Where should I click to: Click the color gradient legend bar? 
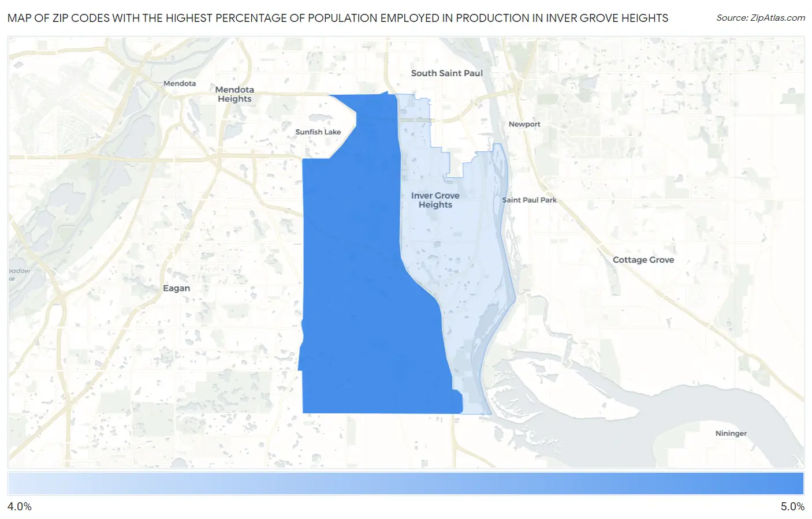click(x=406, y=484)
